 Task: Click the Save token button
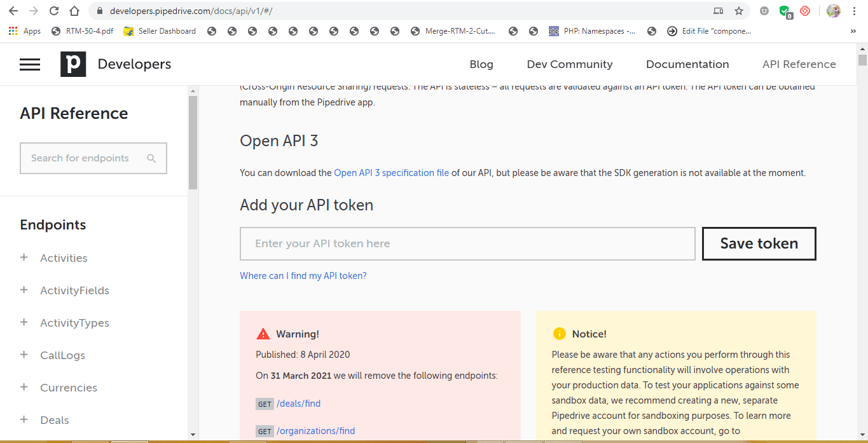(x=759, y=243)
